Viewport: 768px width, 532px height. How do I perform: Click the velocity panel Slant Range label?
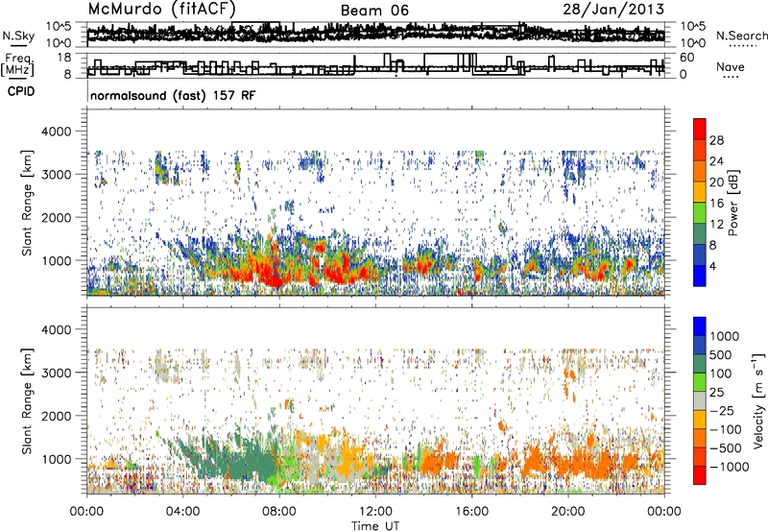[27, 400]
